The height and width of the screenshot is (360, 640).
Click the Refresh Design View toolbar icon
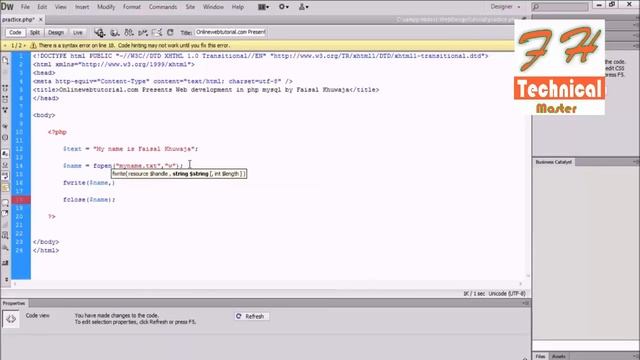coord(170,32)
